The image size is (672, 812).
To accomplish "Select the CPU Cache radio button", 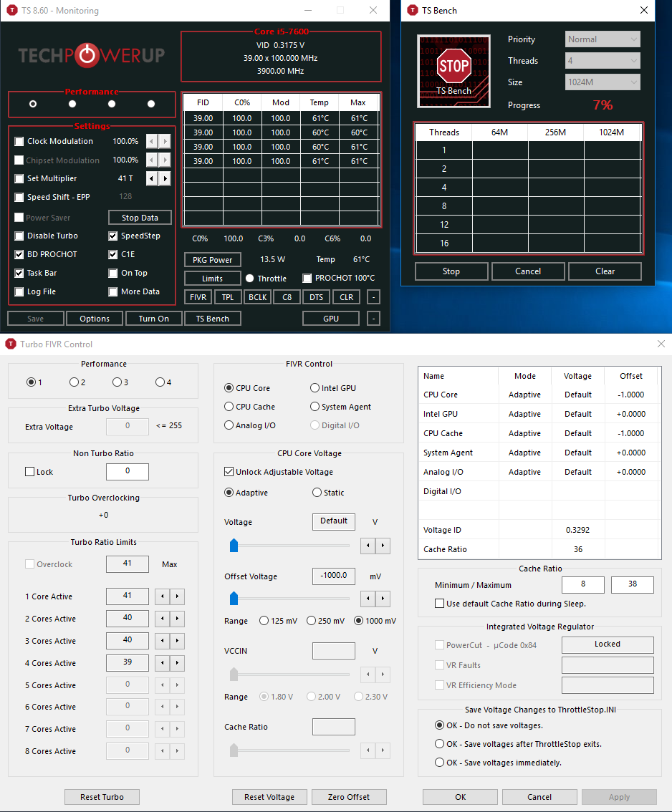I will (x=229, y=407).
